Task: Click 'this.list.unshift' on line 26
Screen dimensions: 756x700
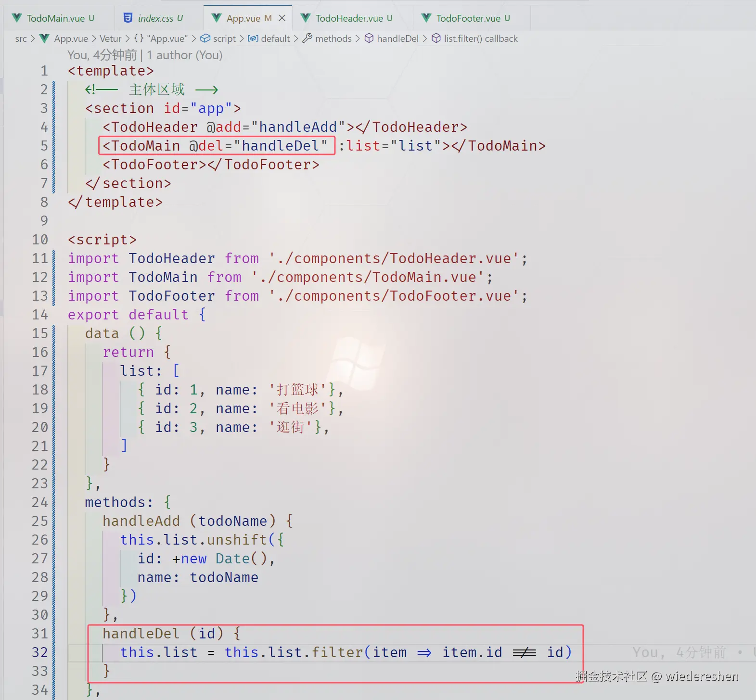Action: point(193,540)
